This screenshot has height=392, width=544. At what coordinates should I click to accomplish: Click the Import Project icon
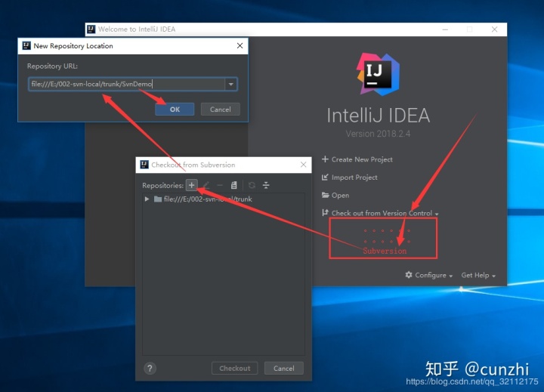[x=325, y=177]
